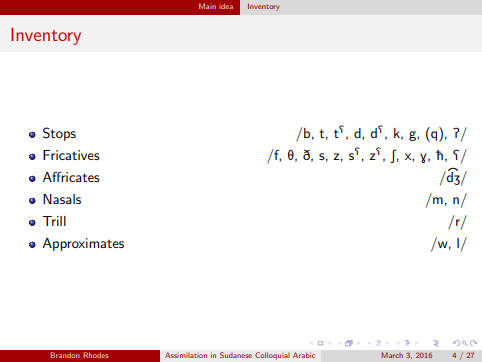Go to previous slide arrow
Viewport: 482px width, 362px height.
(x=311, y=343)
